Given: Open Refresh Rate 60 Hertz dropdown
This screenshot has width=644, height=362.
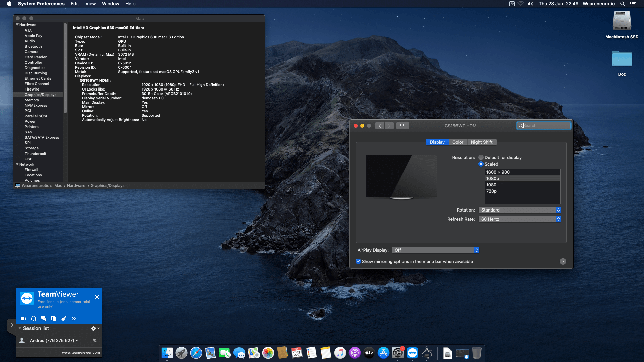Looking at the screenshot, I should pyautogui.click(x=520, y=219).
